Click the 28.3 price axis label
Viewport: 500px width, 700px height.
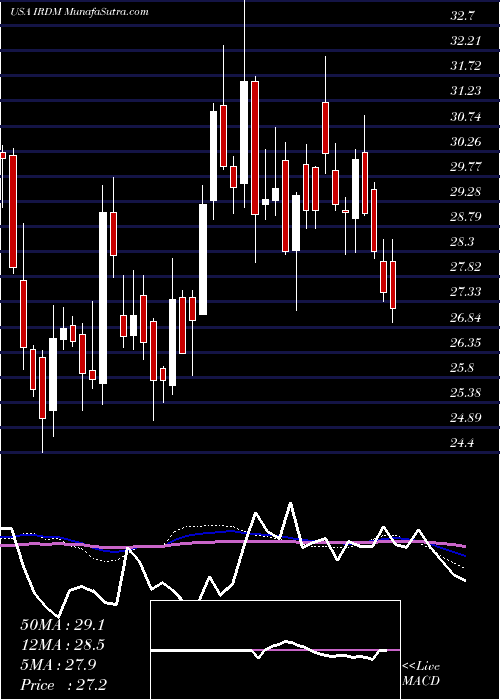[463, 242]
